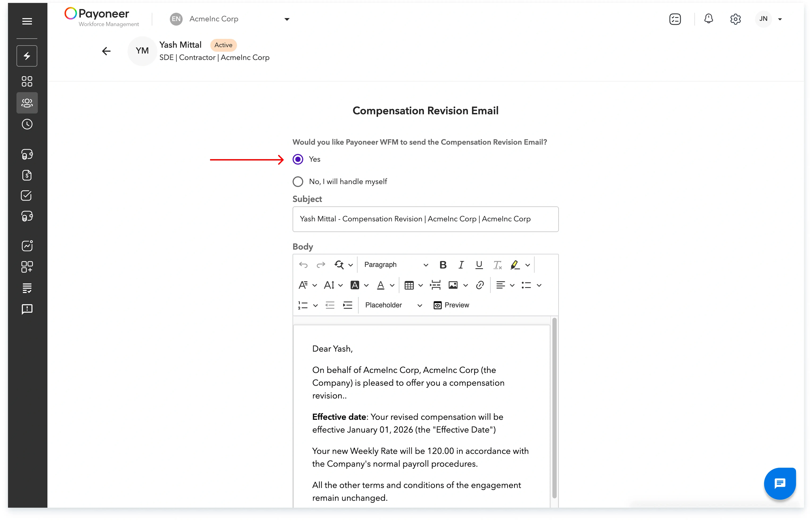Click inside the Subject input field
The height and width of the screenshot is (521, 812).
tap(425, 219)
